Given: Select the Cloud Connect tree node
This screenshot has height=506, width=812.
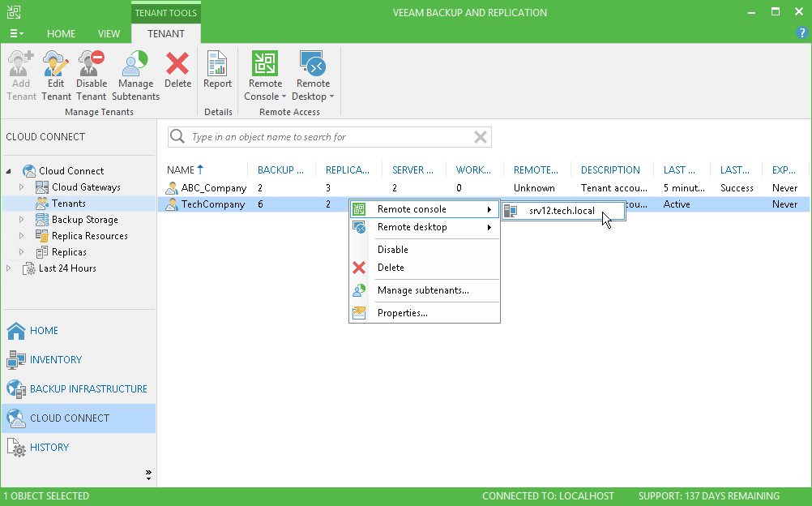Looking at the screenshot, I should click(x=71, y=170).
